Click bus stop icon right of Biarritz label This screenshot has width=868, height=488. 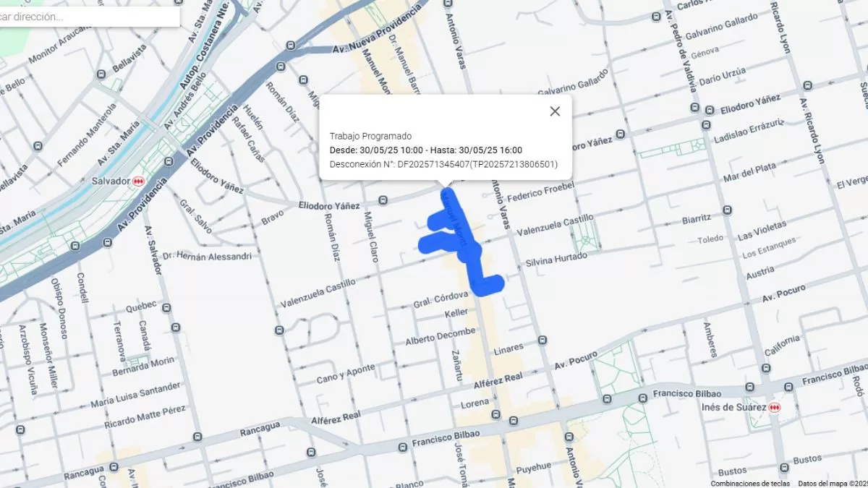tap(727, 210)
